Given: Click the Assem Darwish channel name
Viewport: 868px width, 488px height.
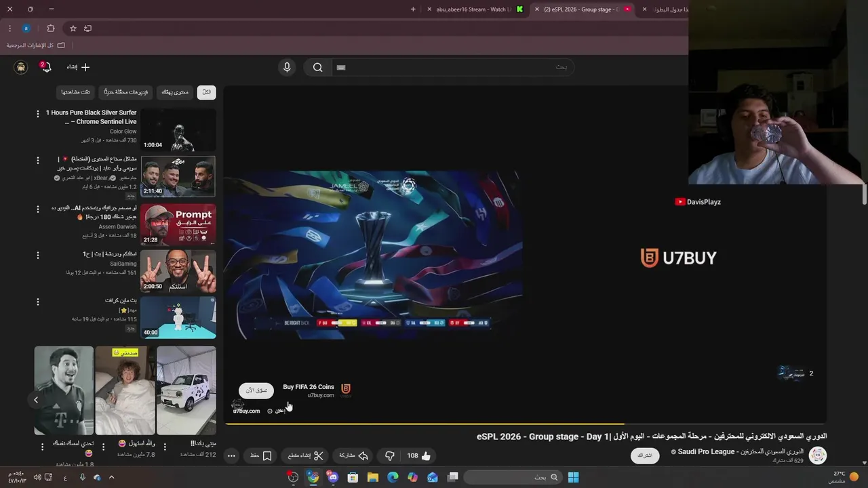Looking at the screenshot, I should (x=117, y=227).
